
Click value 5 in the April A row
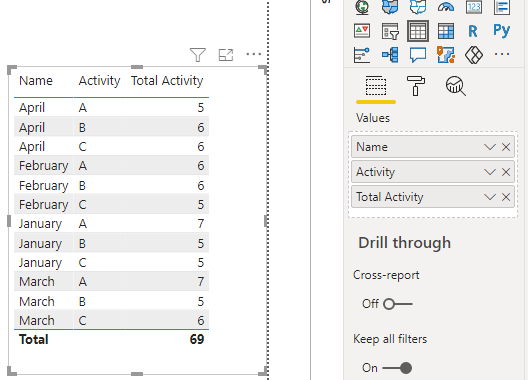(x=201, y=108)
